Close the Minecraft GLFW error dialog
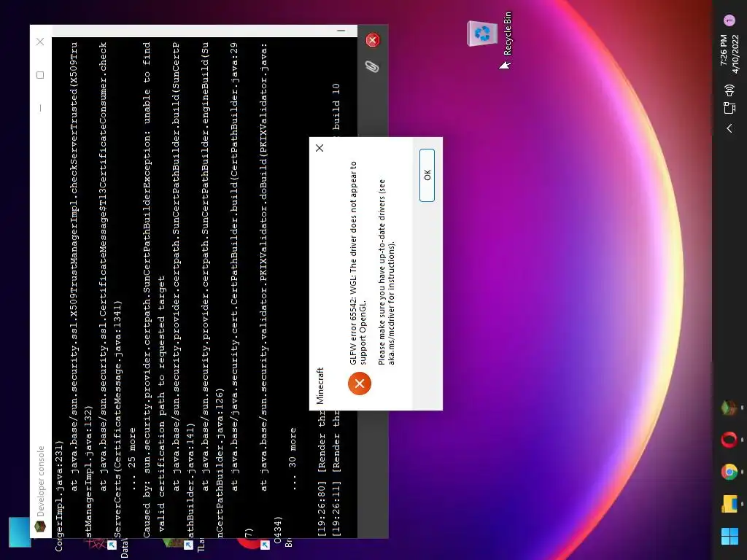The image size is (747, 560). pyautogui.click(x=320, y=148)
